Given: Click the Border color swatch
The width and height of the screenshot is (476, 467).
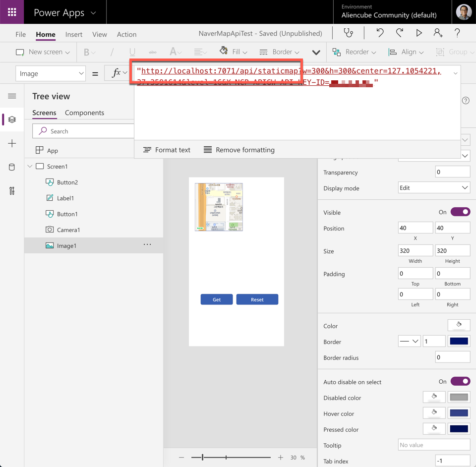Looking at the screenshot, I should click(459, 341).
